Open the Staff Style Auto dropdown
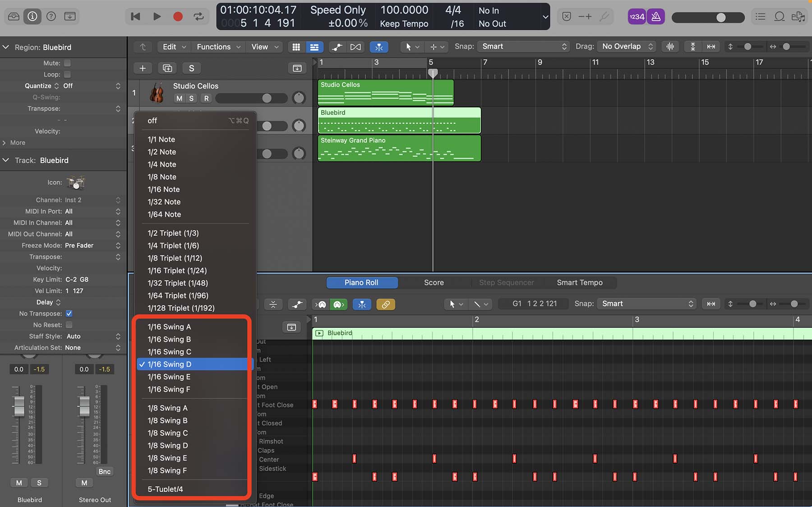 coord(94,336)
